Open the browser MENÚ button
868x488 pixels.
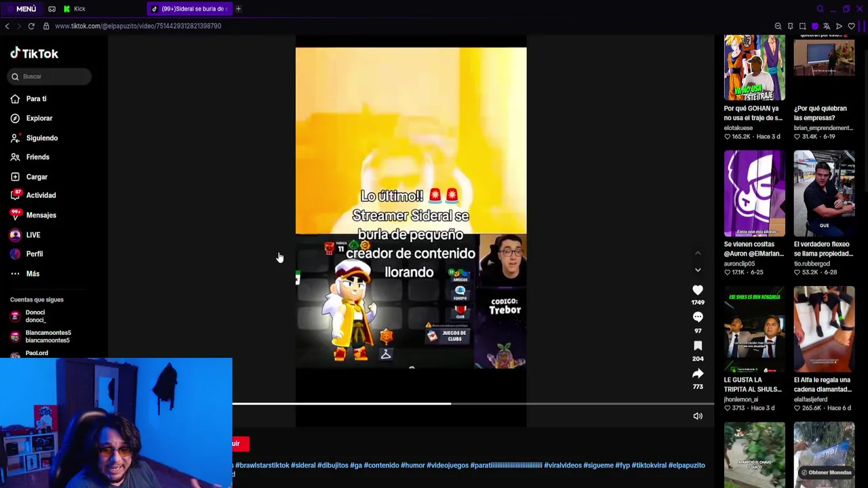point(22,9)
